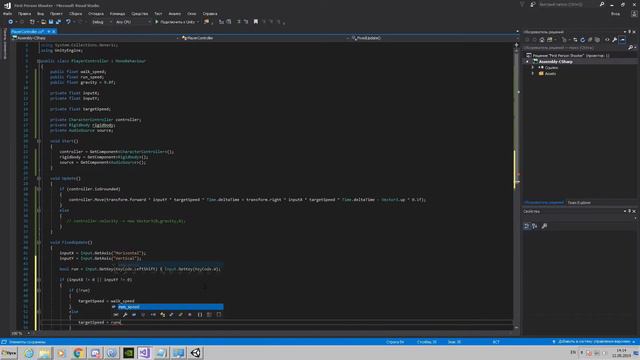
Task: Open the File menu
Action: click(x=7, y=14)
